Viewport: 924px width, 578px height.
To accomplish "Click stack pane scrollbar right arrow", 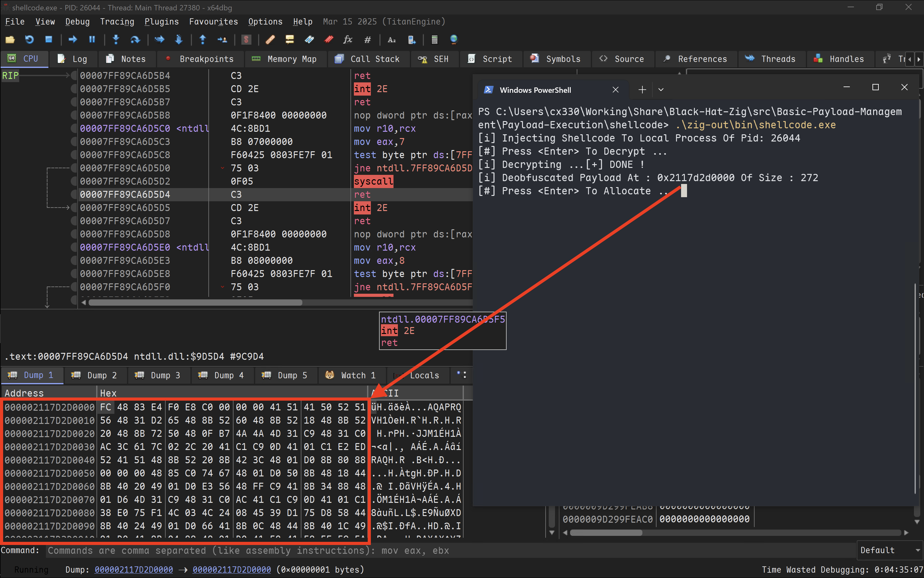I will tap(906, 532).
